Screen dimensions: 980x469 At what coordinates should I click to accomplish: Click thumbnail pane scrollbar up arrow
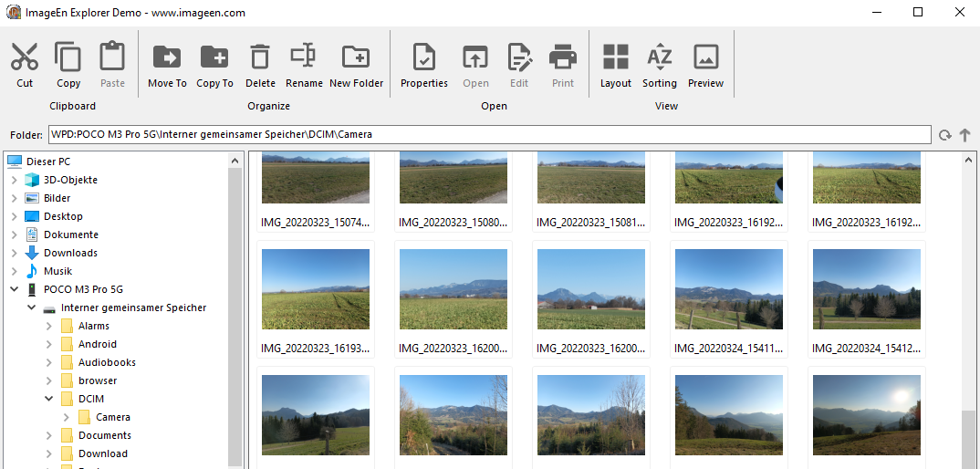tap(969, 161)
